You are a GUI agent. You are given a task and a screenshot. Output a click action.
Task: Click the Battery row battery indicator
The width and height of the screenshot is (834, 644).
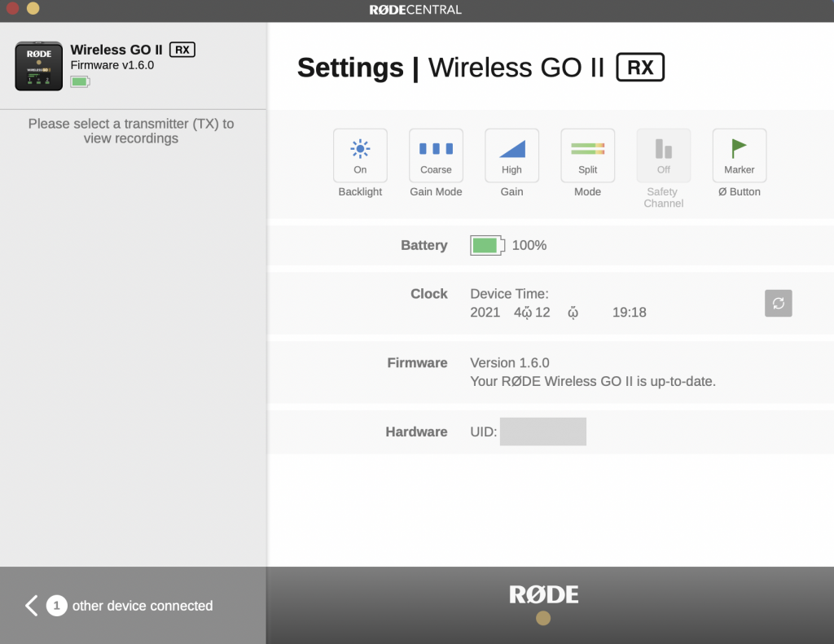487,245
